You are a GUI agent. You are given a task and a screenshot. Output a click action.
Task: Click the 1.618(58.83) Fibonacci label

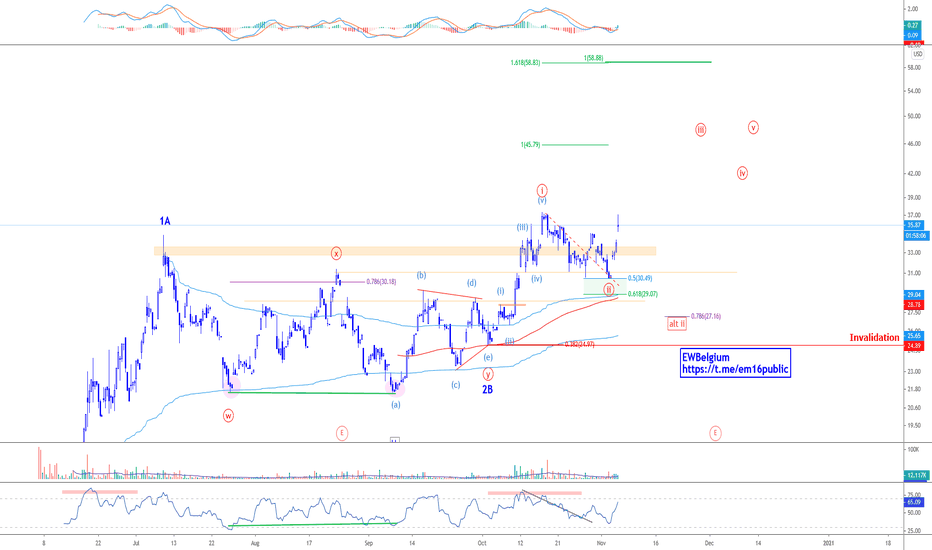click(525, 62)
